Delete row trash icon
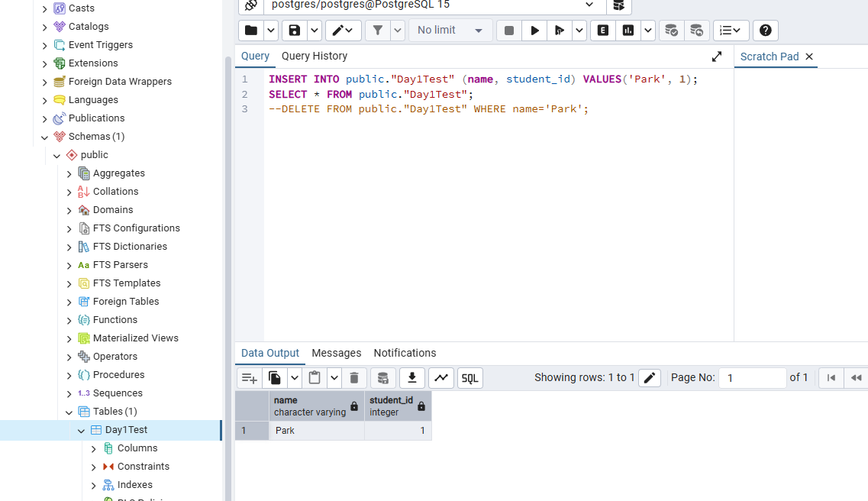This screenshot has height=501, width=868. 354,378
